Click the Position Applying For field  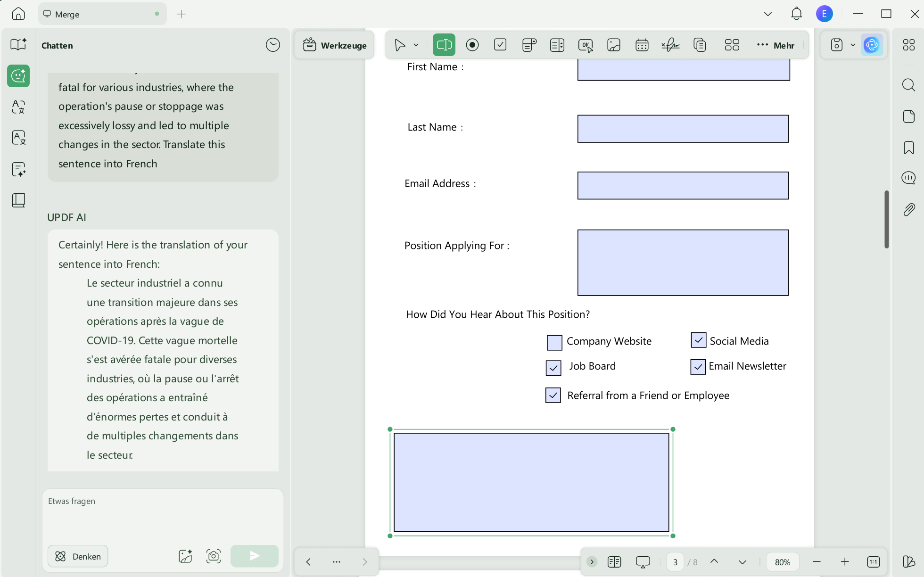click(683, 263)
